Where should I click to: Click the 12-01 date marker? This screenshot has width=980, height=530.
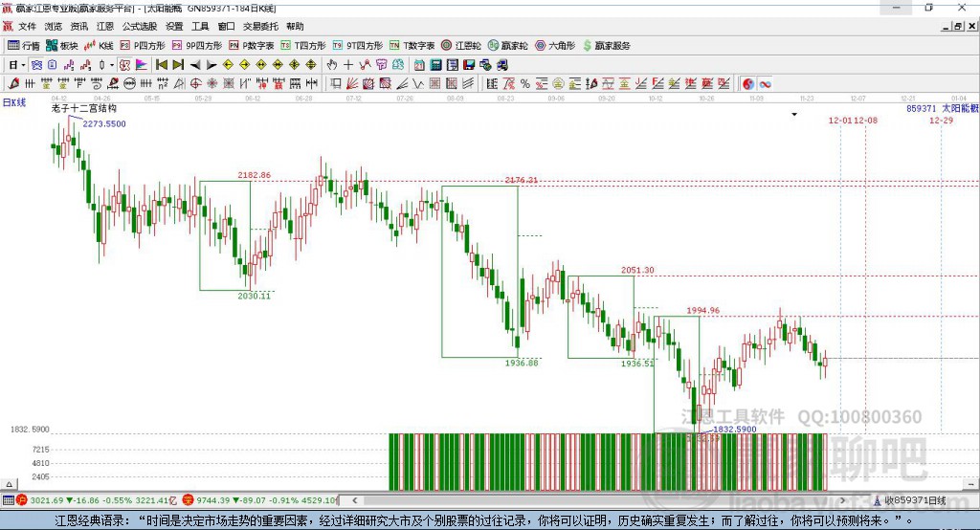(840, 120)
